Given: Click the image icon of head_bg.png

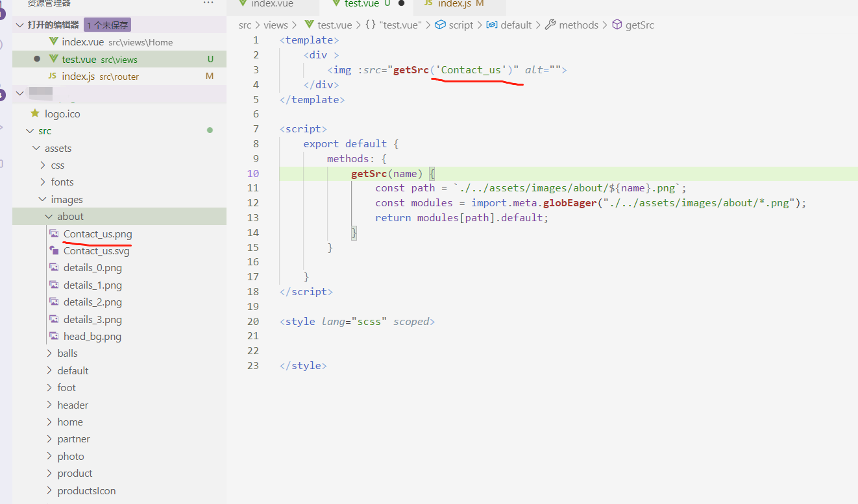Looking at the screenshot, I should [x=54, y=336].
